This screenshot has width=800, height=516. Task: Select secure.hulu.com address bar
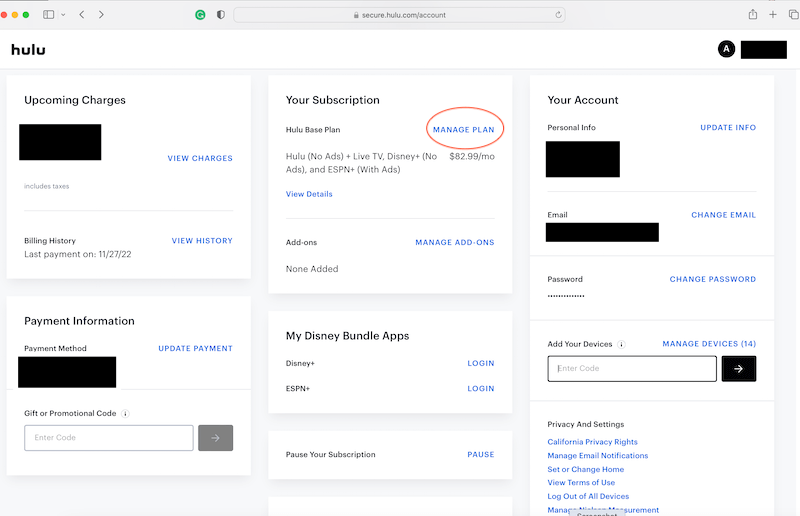399,15
